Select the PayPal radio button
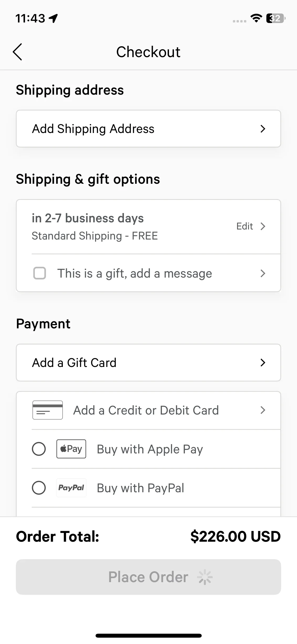The height and width of the screenshot is (644, 297). (x=39, y=488)
